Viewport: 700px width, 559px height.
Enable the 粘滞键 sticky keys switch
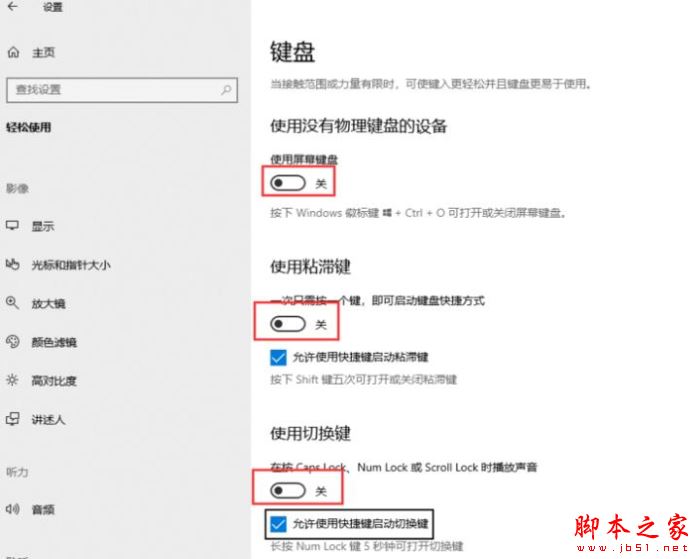288,324
